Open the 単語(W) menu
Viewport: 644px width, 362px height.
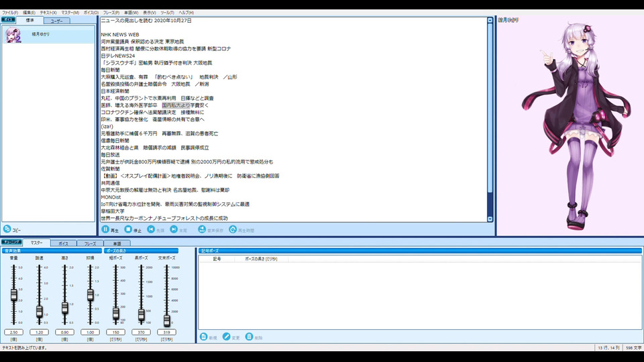coord(131,13)
